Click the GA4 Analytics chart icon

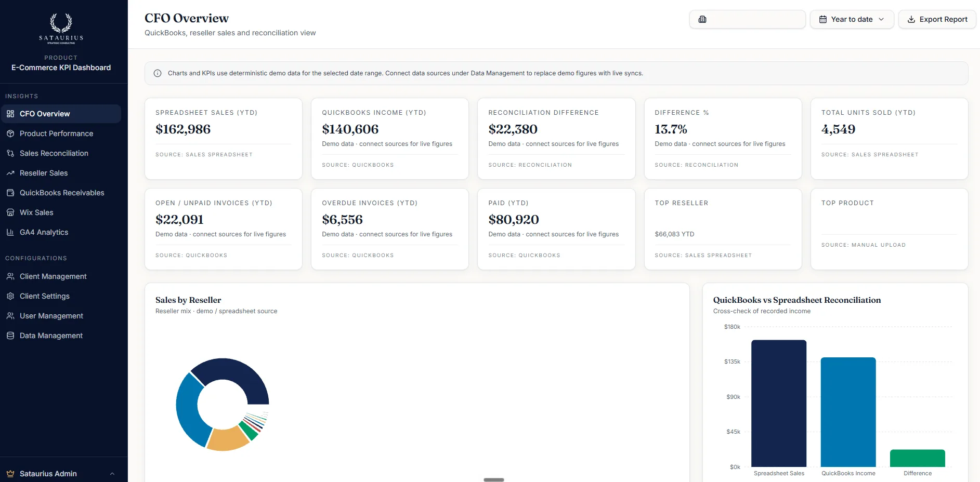10,232
